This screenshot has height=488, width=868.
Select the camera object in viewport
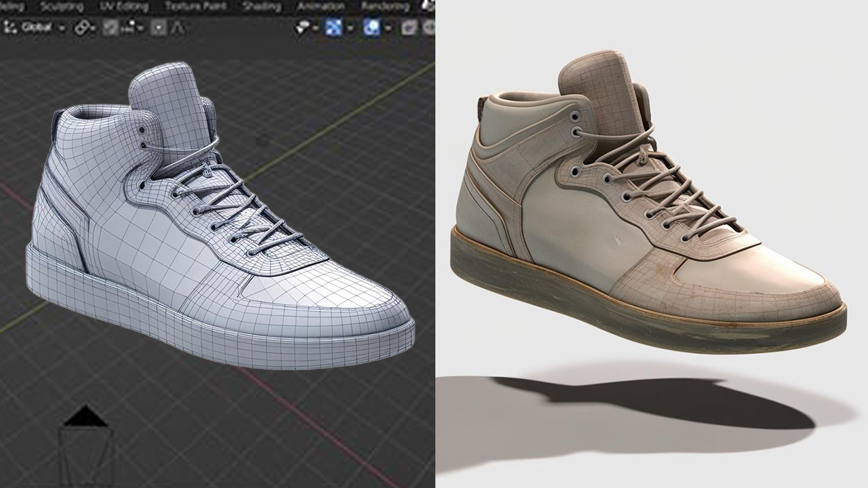pyautogui.click(x=85, y=446)
